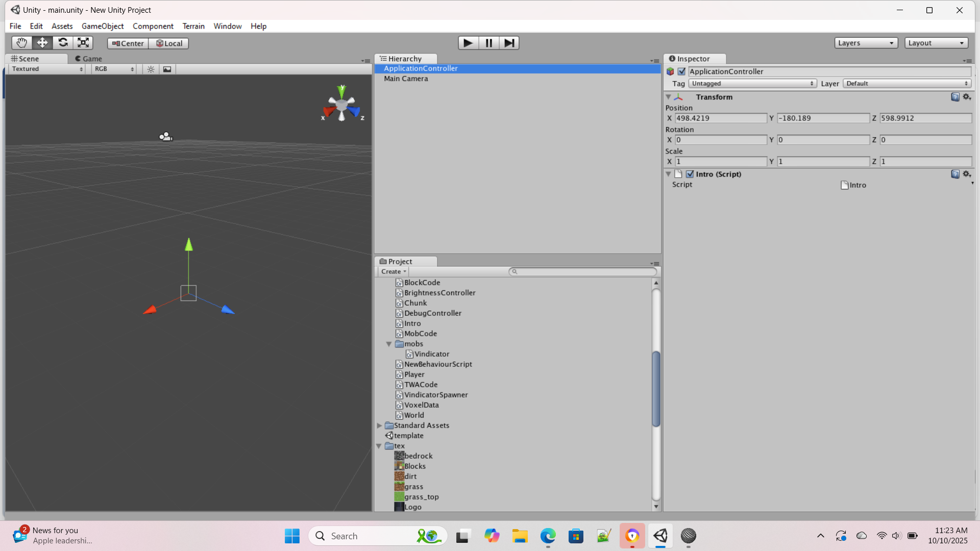Open Hierarchy panel options menu icon

(x=654, y=61)
